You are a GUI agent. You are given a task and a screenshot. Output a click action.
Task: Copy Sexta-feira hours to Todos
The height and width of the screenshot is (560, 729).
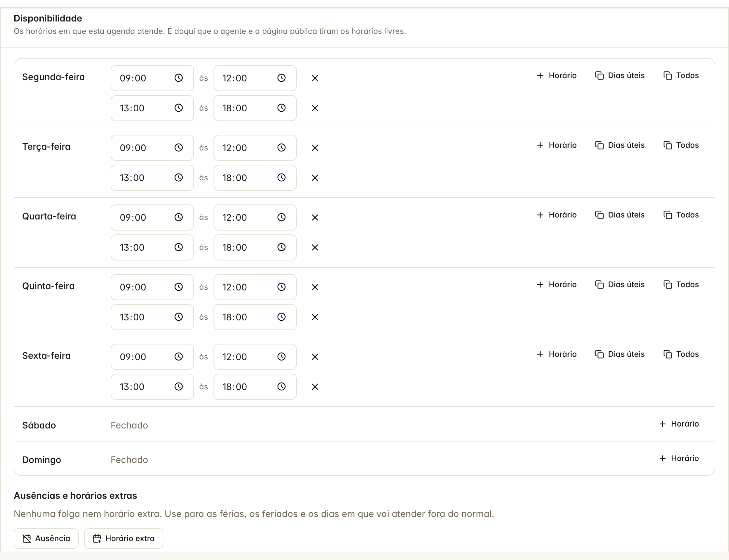681,354
